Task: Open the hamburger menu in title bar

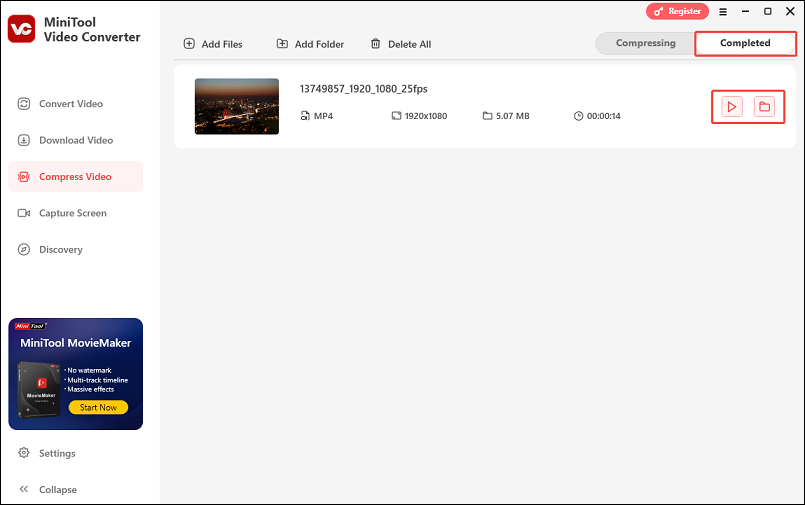Action: 723,12
